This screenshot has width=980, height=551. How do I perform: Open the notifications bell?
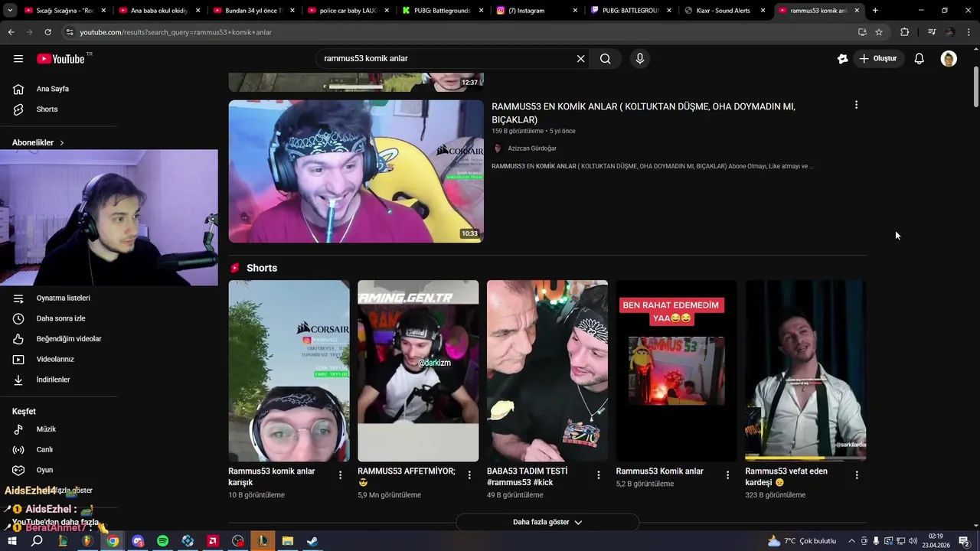click(920, 59)
